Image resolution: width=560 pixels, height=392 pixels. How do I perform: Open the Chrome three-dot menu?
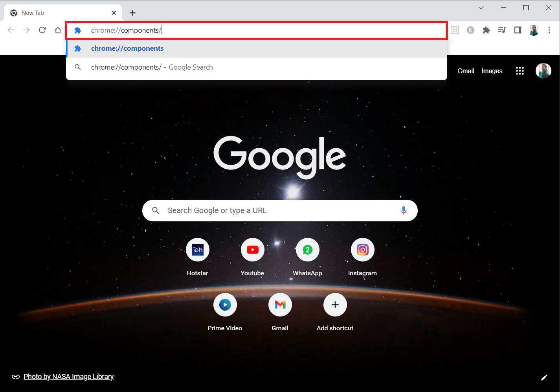tap(549, 30)
